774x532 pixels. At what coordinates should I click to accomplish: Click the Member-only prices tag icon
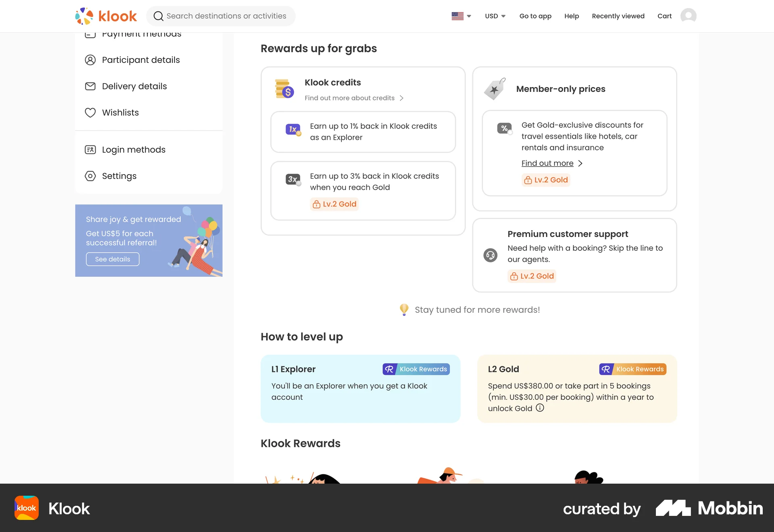(495, 89)
